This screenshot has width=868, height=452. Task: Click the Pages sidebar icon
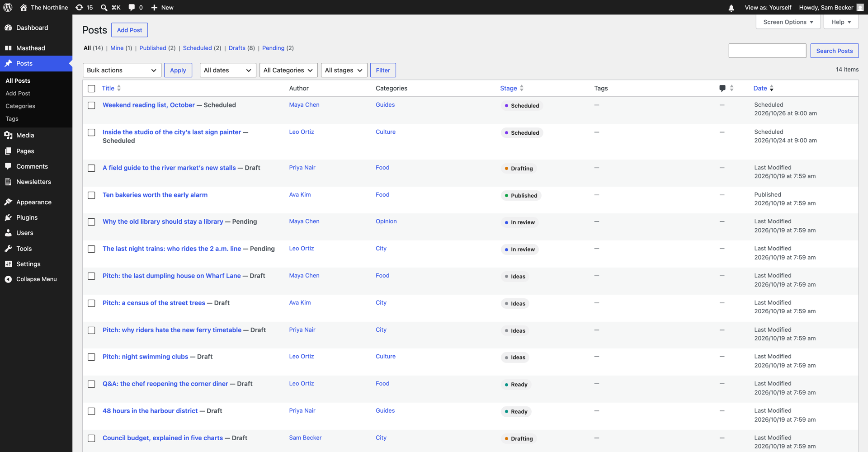[x=8, y=151]
